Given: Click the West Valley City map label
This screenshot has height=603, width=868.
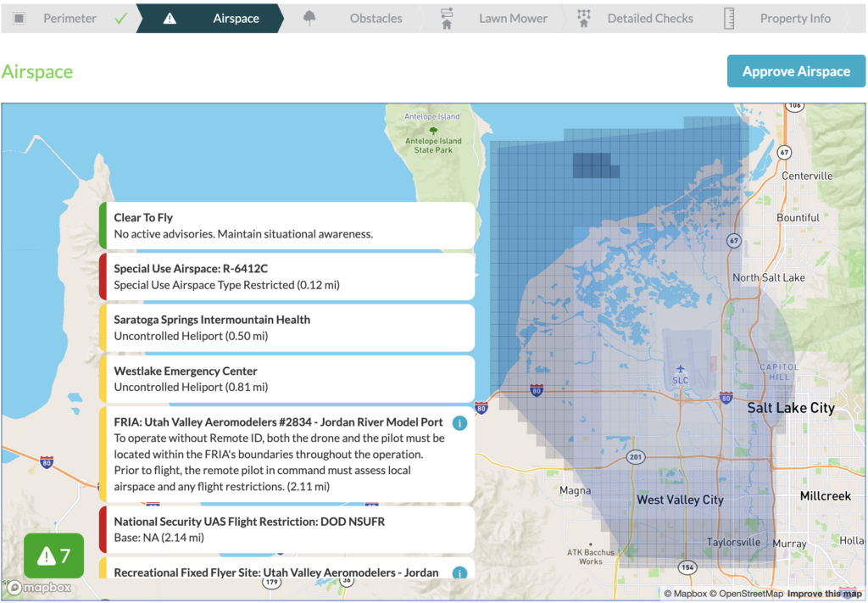Looking at the screenshot, I should click(680, 500).
